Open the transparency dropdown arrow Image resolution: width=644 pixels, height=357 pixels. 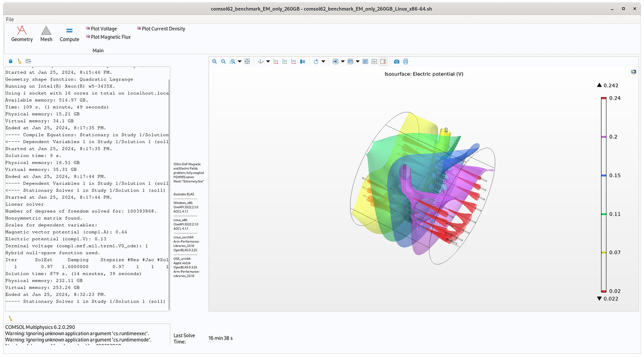pos(358,61)
